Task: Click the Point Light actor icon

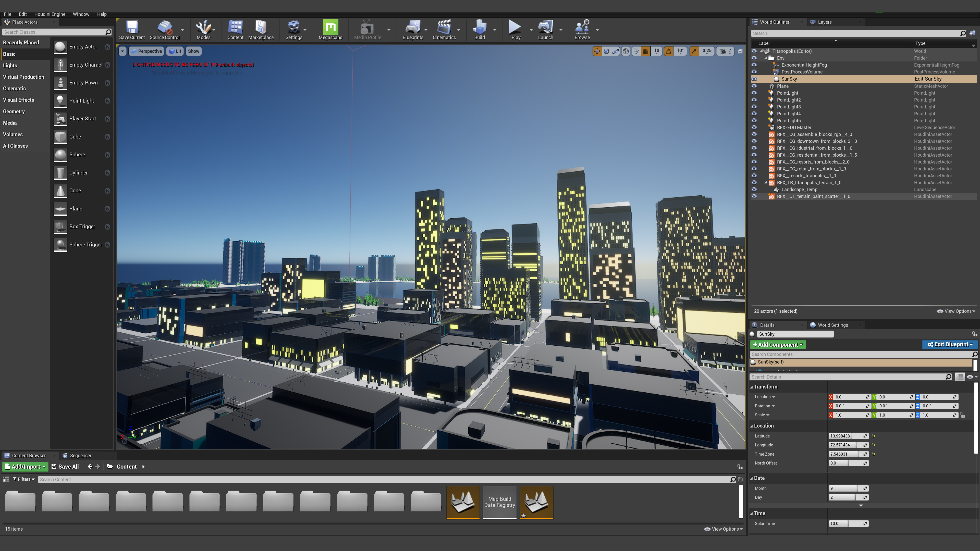Action: click(60, 101)
